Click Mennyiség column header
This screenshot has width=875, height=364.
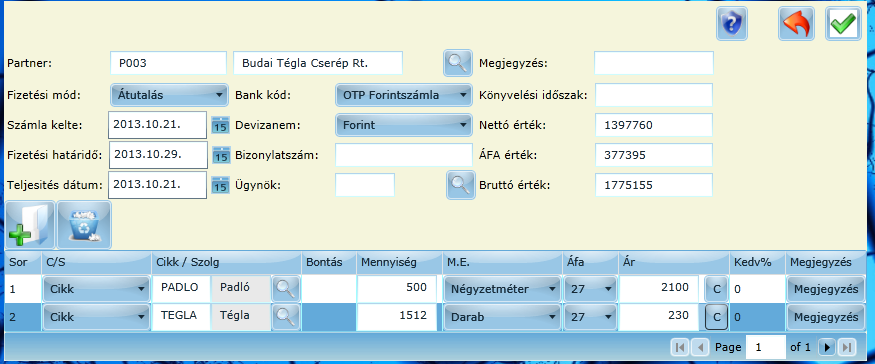398,262
